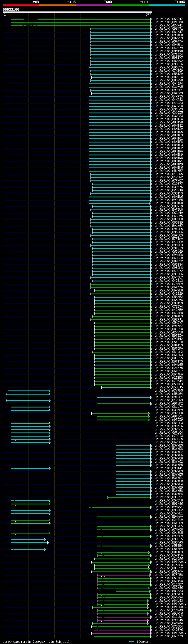
Task: Open hit UniRef100_Q4KR35
Action: coord(169,97)
